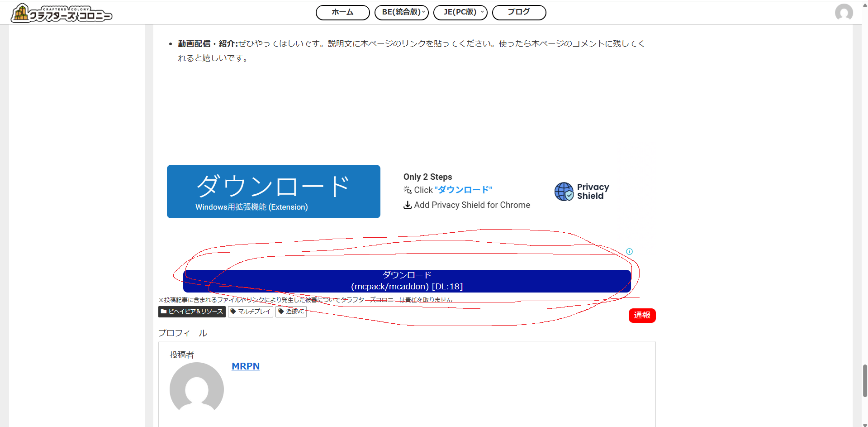Expand the JE(PC版) dropdown menu

pos(460,12)
